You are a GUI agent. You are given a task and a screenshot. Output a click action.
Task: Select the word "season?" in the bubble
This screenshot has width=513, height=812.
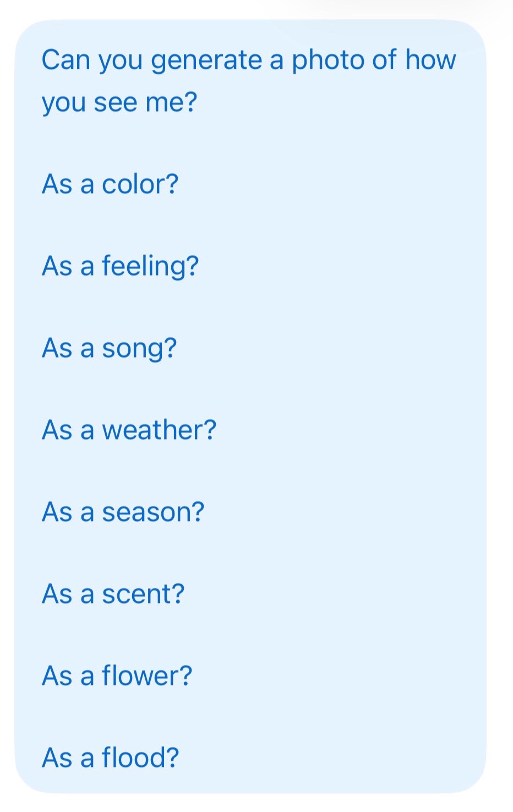click(x=153, y=512)
